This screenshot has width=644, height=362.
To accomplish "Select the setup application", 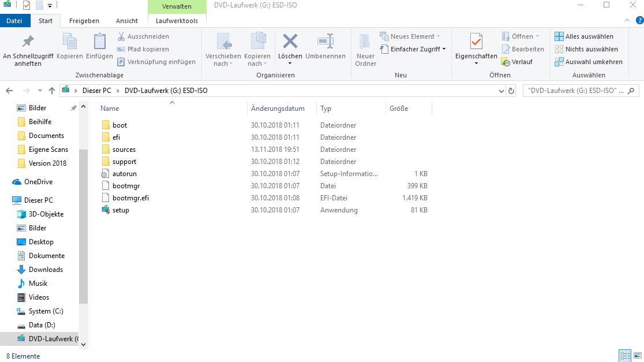I will point(121,210).
